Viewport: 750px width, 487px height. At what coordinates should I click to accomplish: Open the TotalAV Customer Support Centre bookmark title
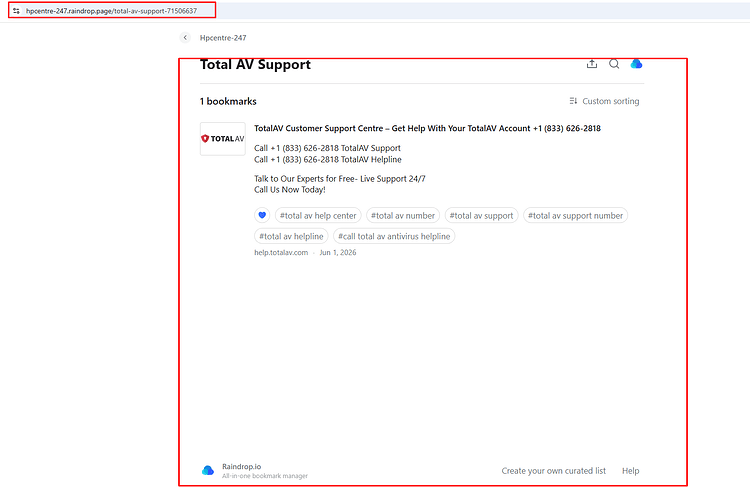coord(427,128)
